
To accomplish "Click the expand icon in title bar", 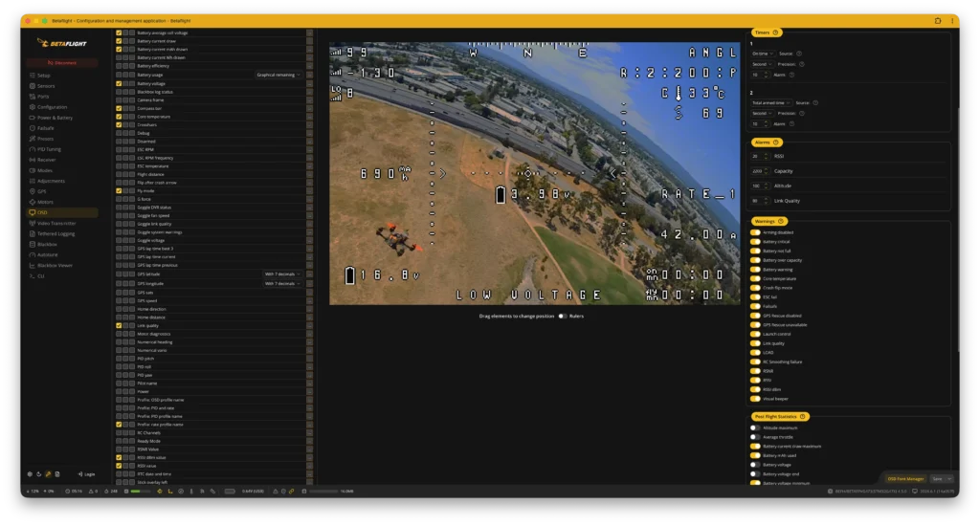I will click(938, 21).
